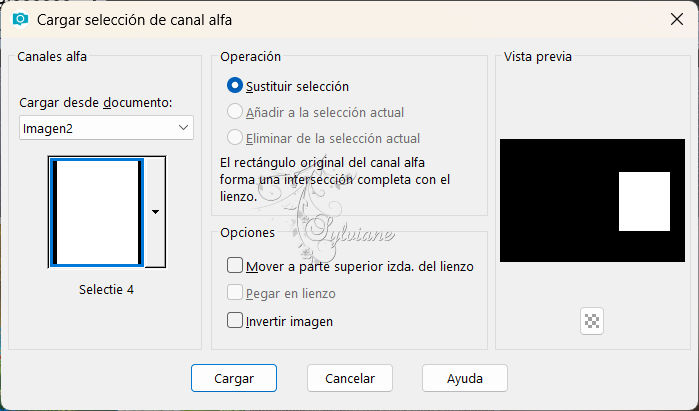Click the Cargar button

pos(234,378)
